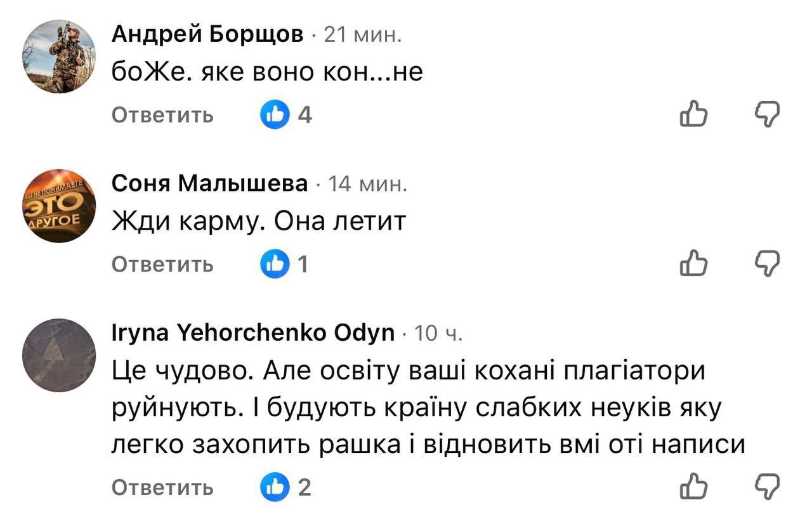This screenshot has width=812, height=514.
Task: Click Соня Малышева's avatar image
Action: point(59,205)
